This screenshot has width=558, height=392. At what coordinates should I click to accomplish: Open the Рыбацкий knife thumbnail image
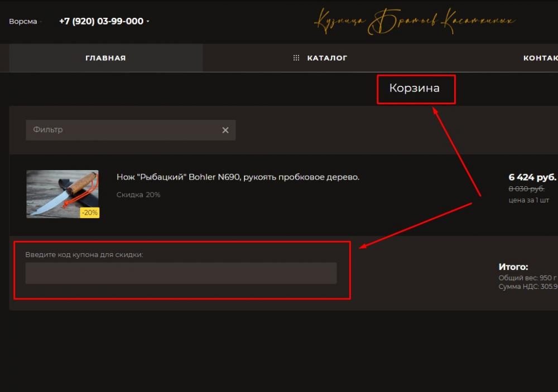[x=62, y=194]
